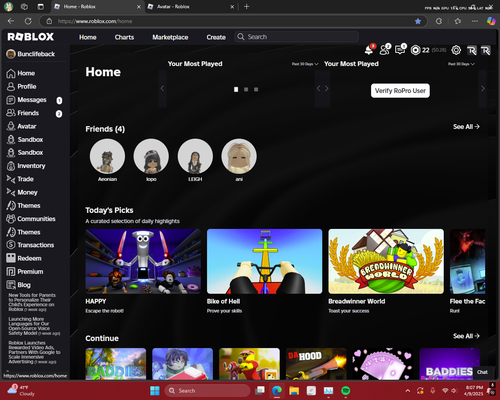Open friend Aeonian's avatar
Image resolution: width=500 pixels, height=400 pixels.
click(x=107, y=156)
